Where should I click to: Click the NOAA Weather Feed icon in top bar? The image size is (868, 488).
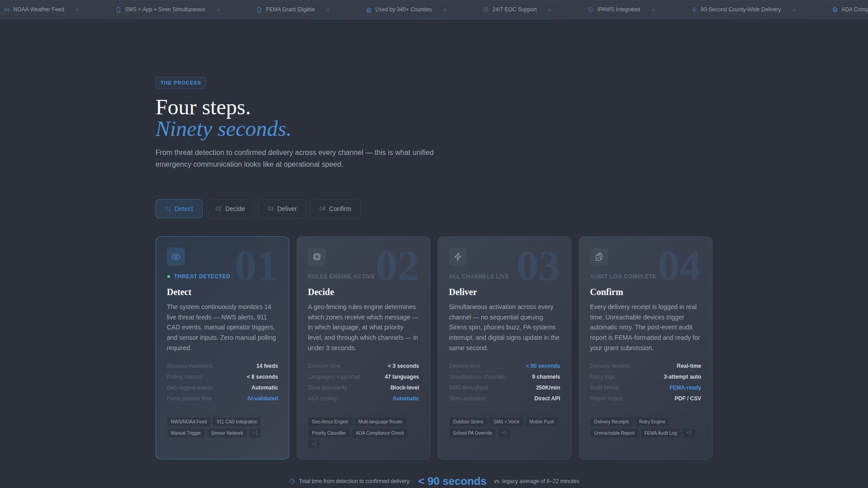tap(7, 9)
